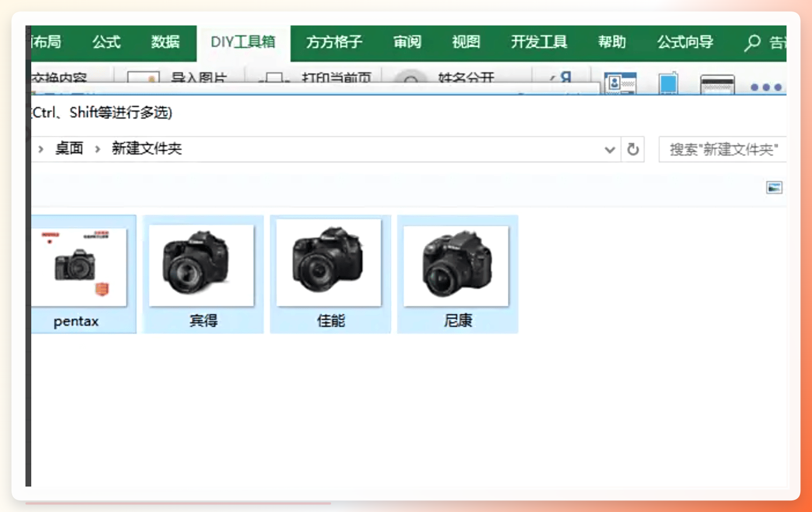Open the address bar history dropdown
Screen dimensions: 812x512
point(609,150)
